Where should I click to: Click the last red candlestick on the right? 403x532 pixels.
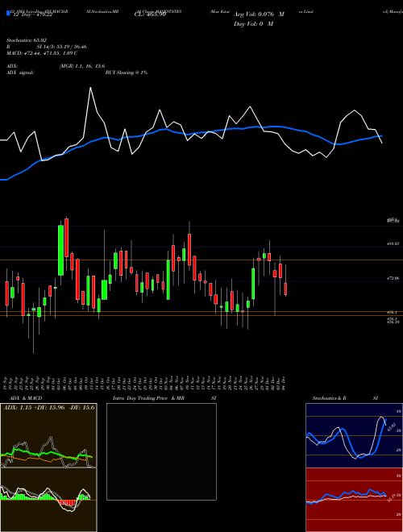pos(285,289)
